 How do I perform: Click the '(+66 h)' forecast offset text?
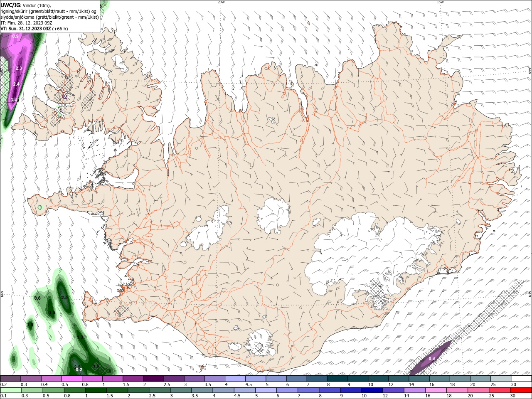[x=60, y=29]
